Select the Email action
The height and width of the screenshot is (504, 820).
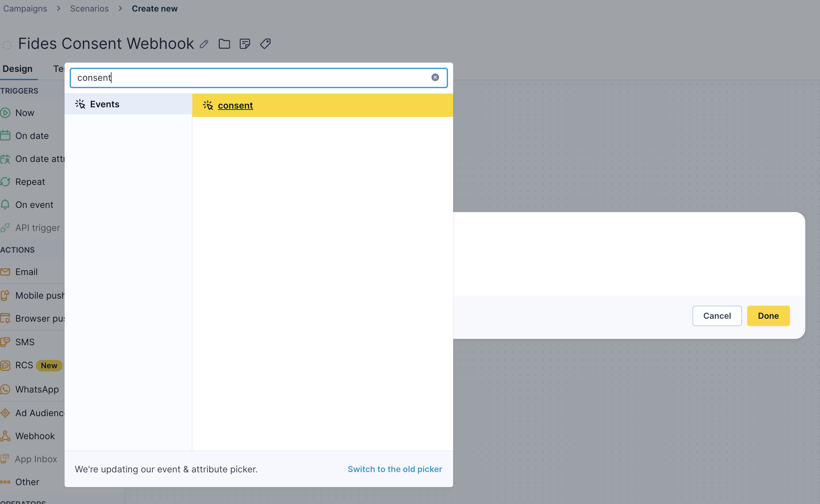[x=26, y=272]
